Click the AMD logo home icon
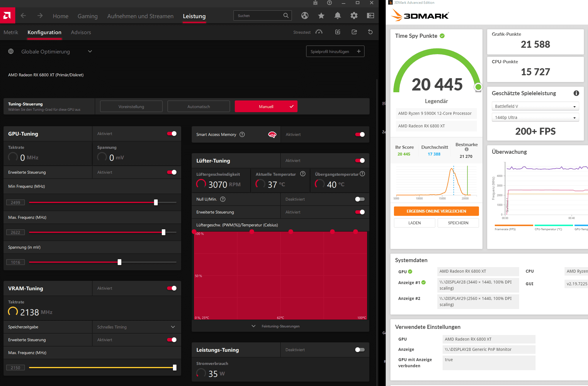The height and width of the screenshot is (386, 588). 7,16
